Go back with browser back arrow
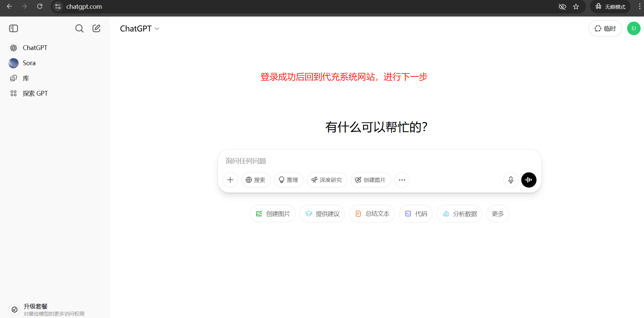Screen dimensions: 644x318 [x=9, y=6]
